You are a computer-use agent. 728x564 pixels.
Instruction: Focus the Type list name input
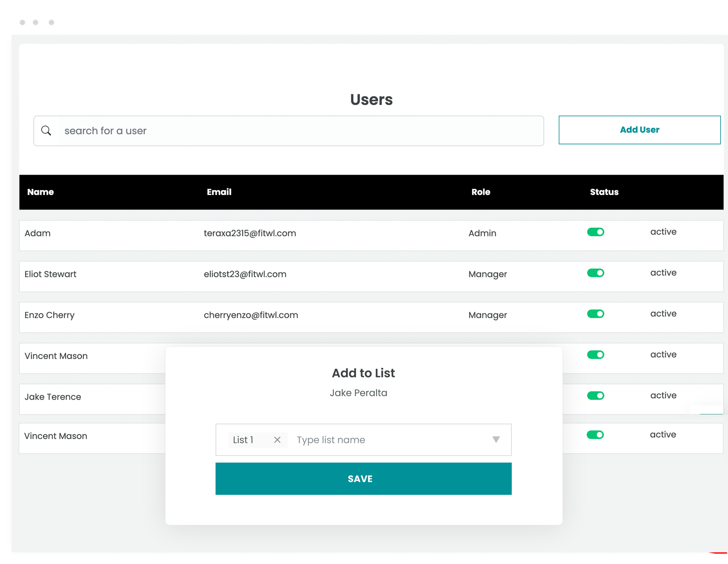click(388, 440)
